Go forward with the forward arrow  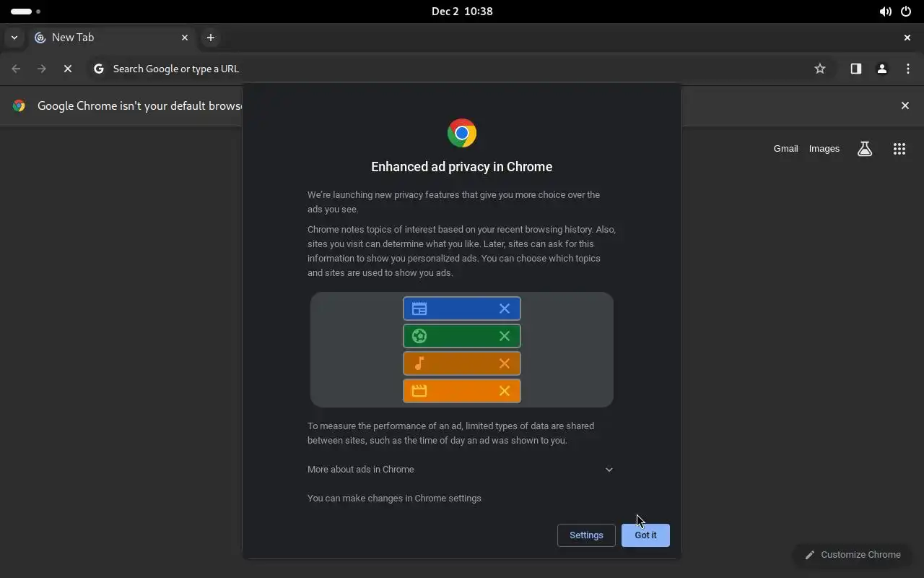42,69
